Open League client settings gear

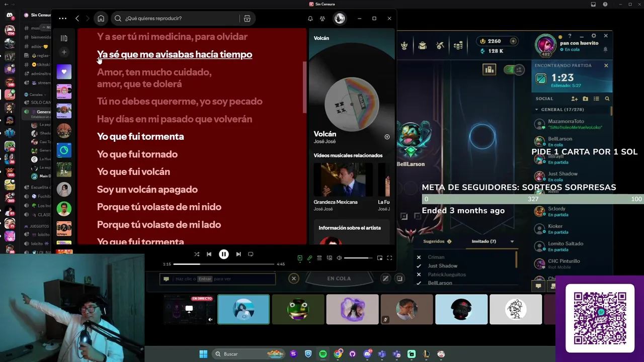pos(594,36)
